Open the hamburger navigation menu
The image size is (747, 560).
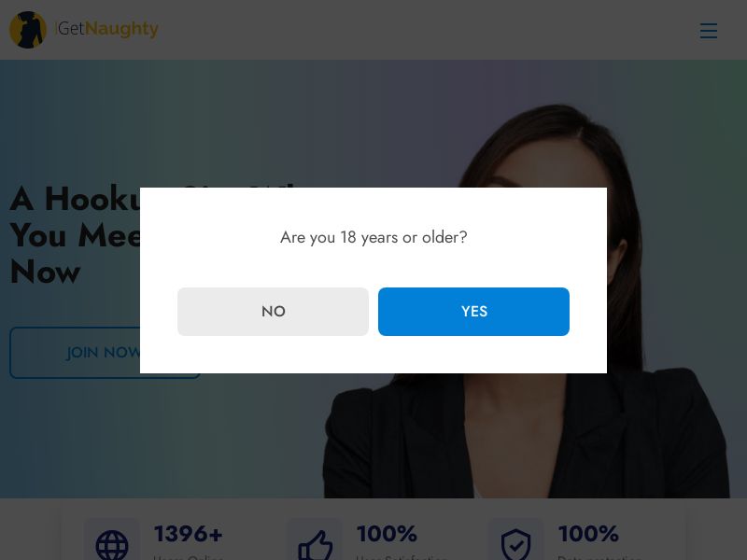[709, 31]
